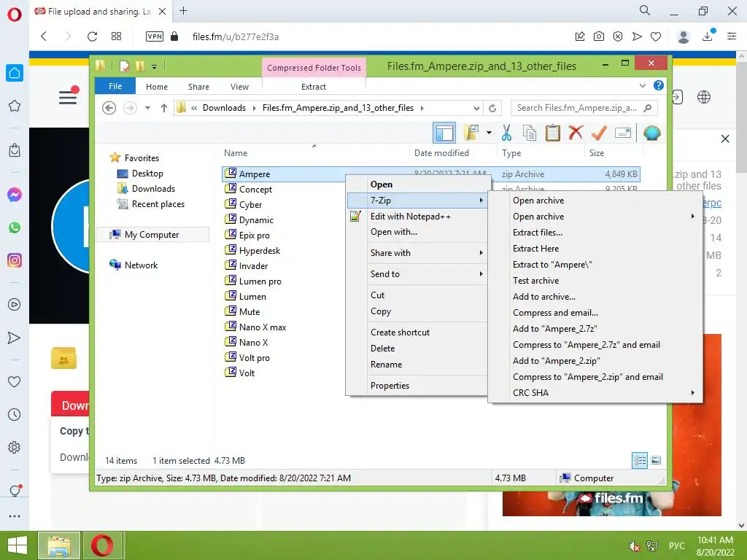The width and height of the screenshot is (747, 560).
Task: Click the orange checkmark Properties icon
Action: tap(599, 133)
